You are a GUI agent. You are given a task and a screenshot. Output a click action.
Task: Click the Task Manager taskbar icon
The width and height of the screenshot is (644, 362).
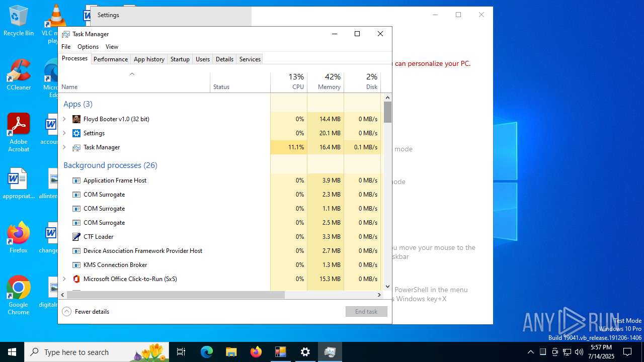330,352
